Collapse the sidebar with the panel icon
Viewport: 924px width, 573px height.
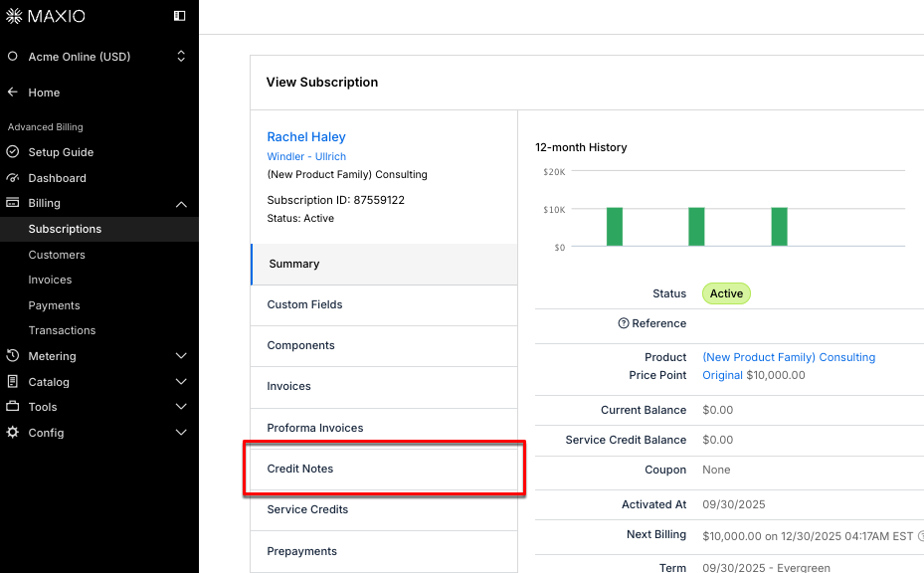point(180,16)
